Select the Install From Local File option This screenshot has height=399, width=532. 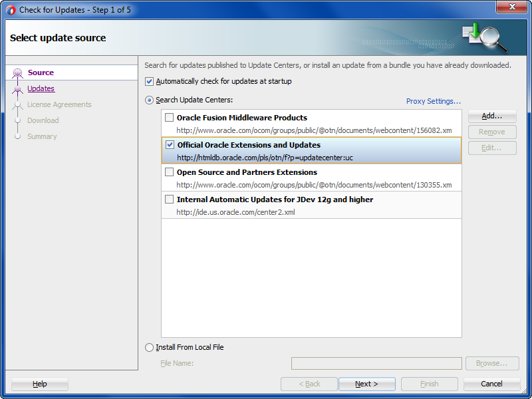pyautogui.click(x=149, y=347)
